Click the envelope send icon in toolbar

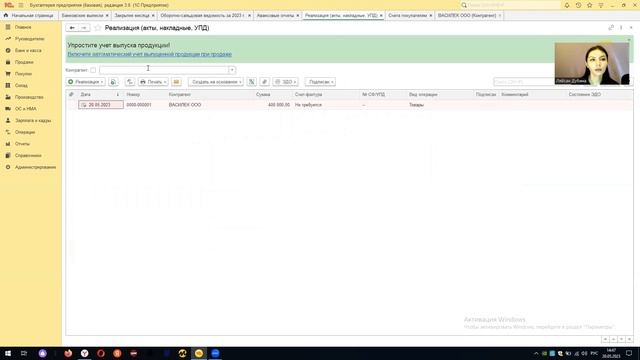176,82
